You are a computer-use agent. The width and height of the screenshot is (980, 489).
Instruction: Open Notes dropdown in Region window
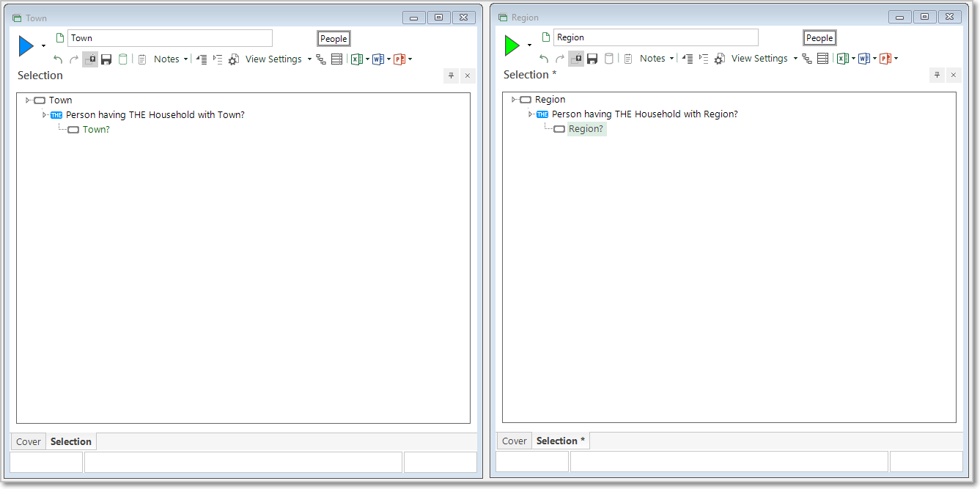pos(657,59)
